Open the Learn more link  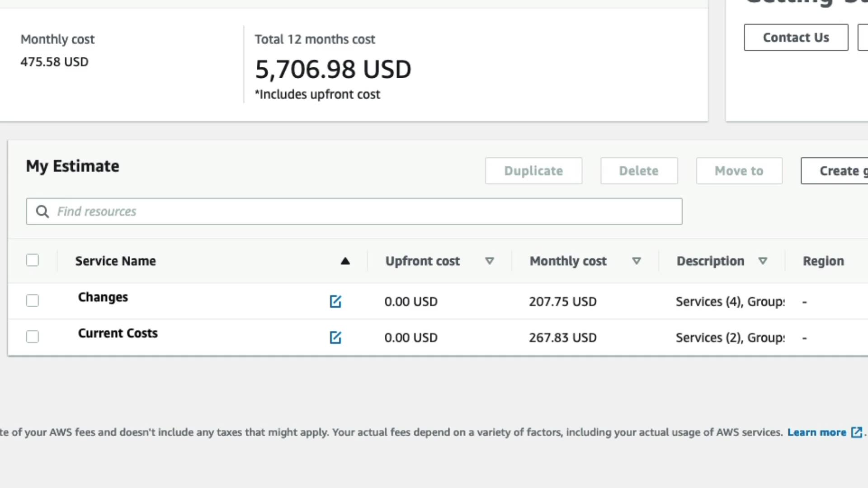pos(816,432)
